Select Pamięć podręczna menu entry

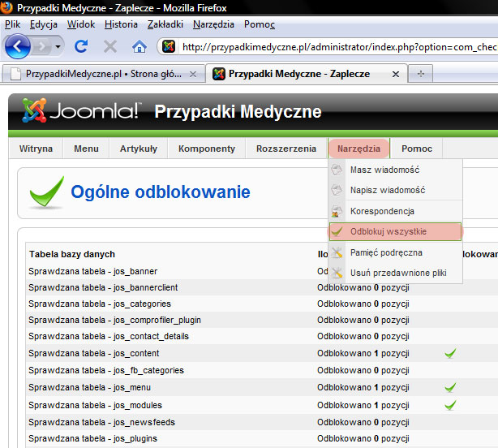(396, 252)
